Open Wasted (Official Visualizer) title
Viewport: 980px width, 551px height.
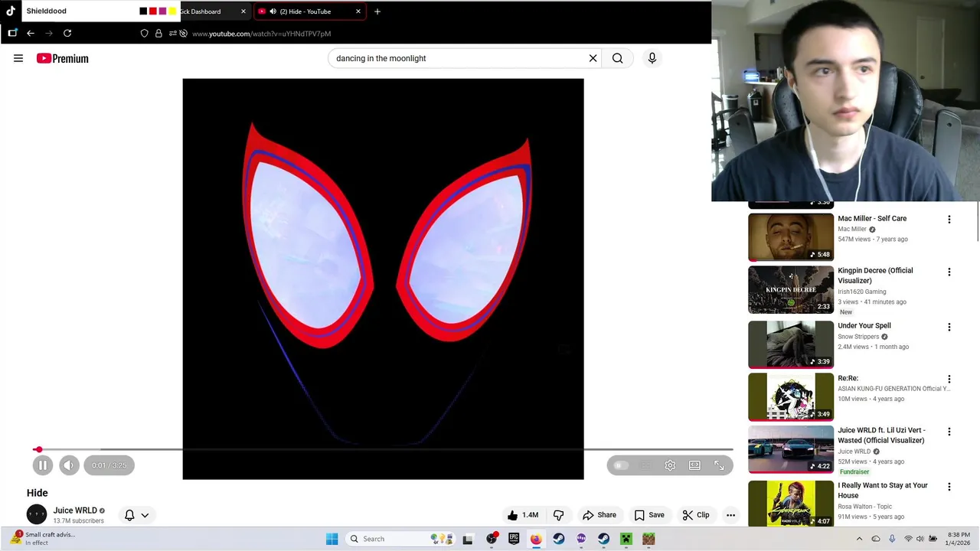[881, 435]
